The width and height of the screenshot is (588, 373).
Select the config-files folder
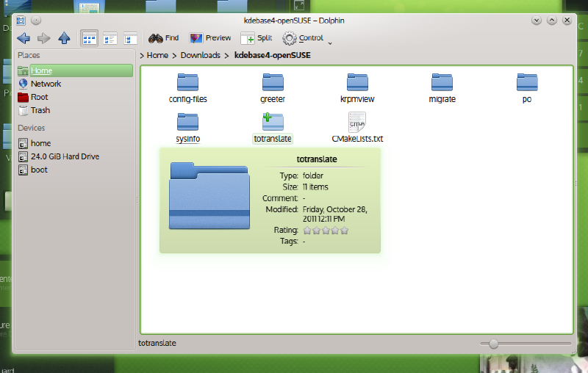(x=188, y=88)
